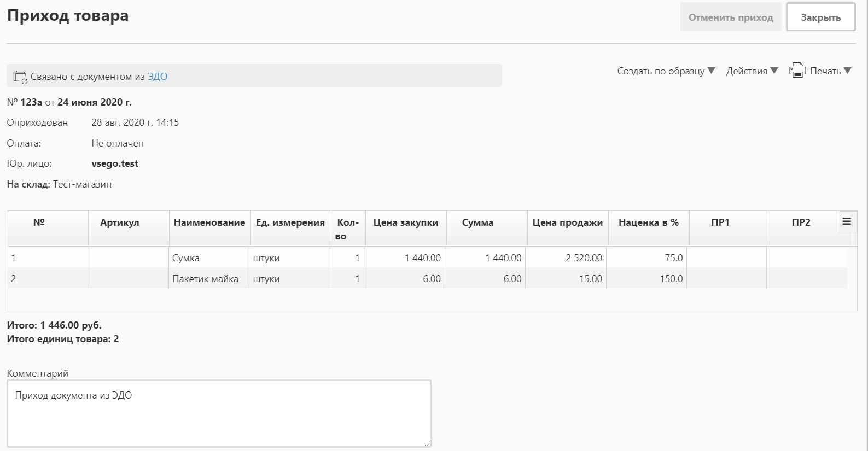Click the Цена продажи column header
This screenshot has height=451, width=868.
click(x=568, y=229)
